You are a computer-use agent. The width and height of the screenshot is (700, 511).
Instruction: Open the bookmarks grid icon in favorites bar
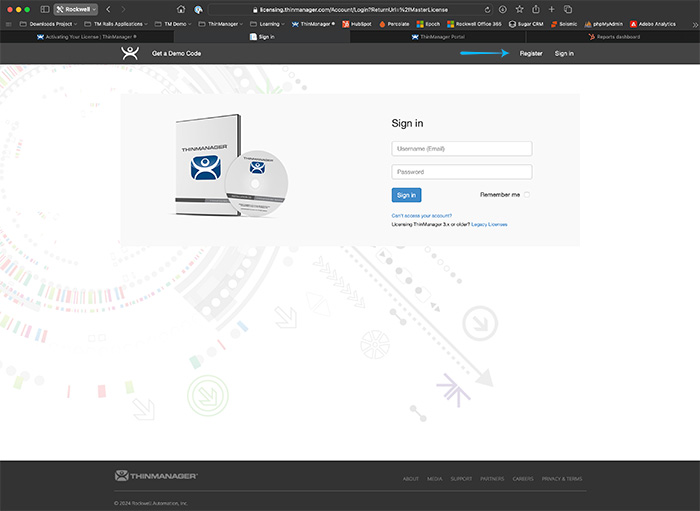tap(9, 24)
